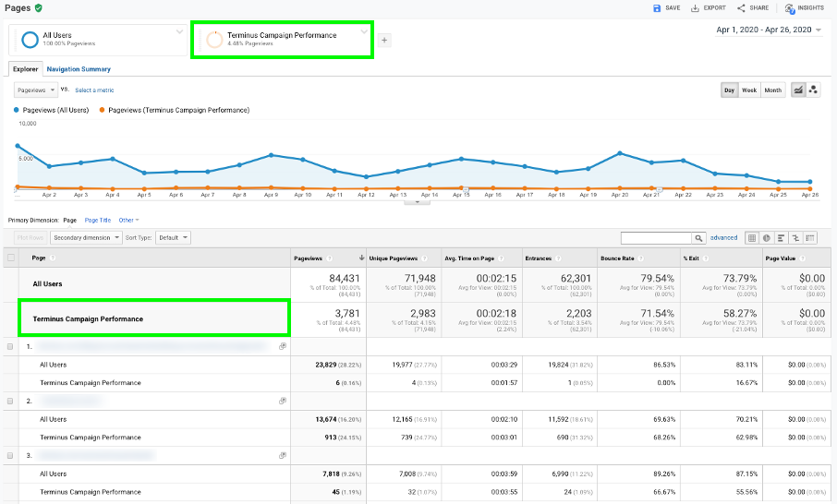The height and width of the screenshot is (504, 837).
Task: Open the Insights panel
Action: coord(805,8)
